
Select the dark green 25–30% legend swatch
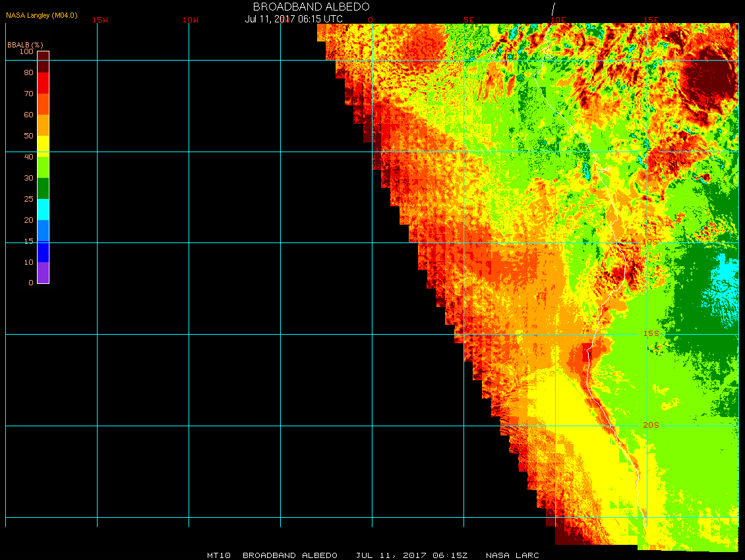tap(43, 188)
